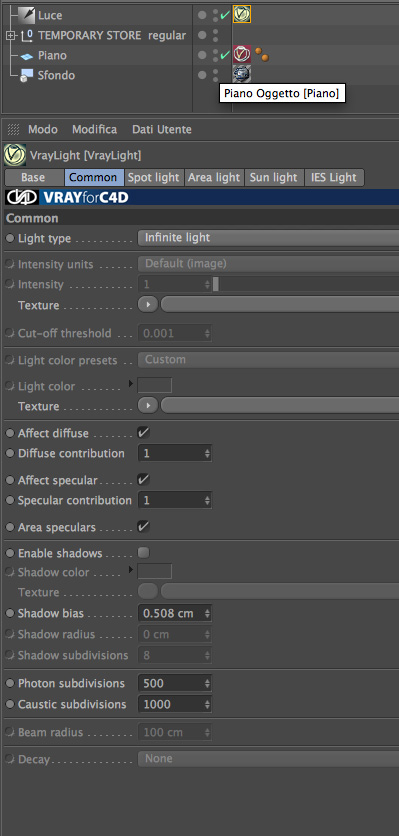This screenshot has height=836, width=399.
Task: Uncheck the Affect diffuse checkbox
Action: point(143,432)
